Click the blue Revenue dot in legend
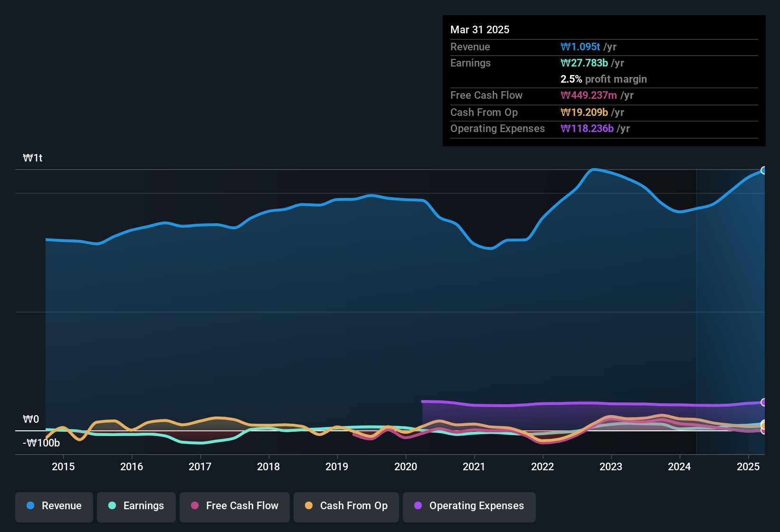780x532 pixels. click(30, 506)
